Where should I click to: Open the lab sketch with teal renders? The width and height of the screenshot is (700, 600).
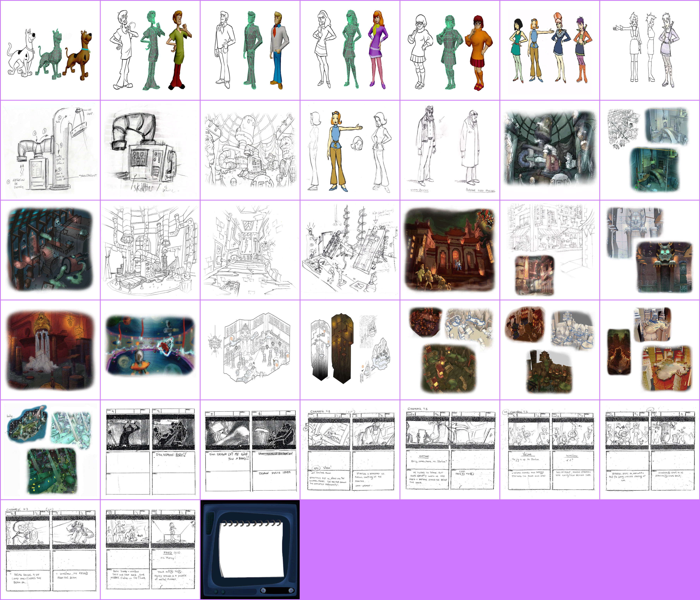650,150
